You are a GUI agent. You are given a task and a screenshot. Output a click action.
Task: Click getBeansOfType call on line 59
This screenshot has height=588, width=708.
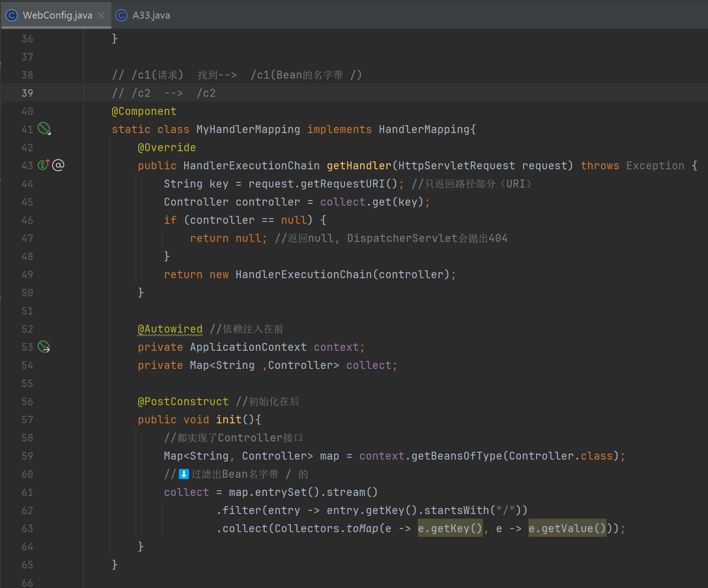click(x=457, y=456)
